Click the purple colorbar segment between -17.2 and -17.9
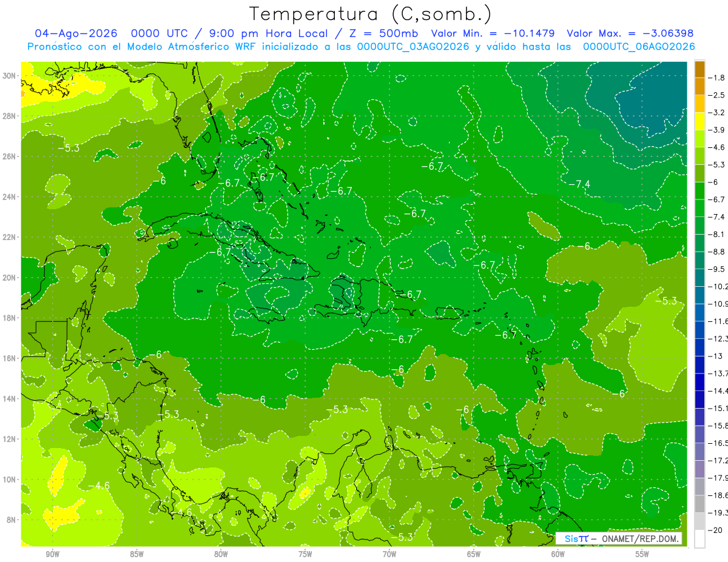Screen dimensions: 728x562 point(699,469)
